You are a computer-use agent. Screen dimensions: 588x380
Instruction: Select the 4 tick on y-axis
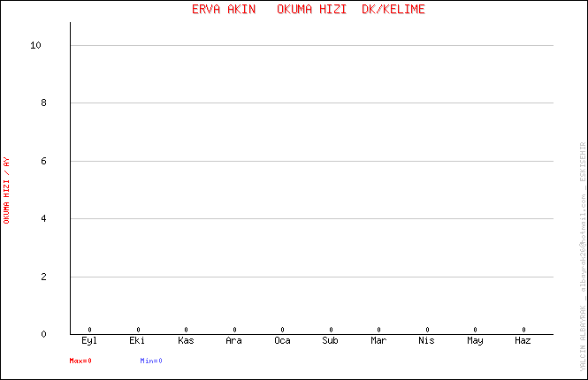point(42,219)
